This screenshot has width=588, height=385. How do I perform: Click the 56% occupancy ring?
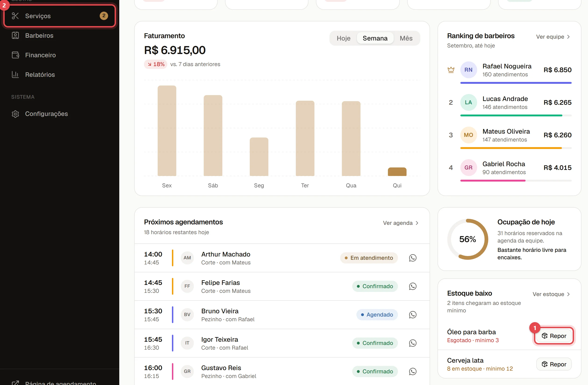pos(467,239)
